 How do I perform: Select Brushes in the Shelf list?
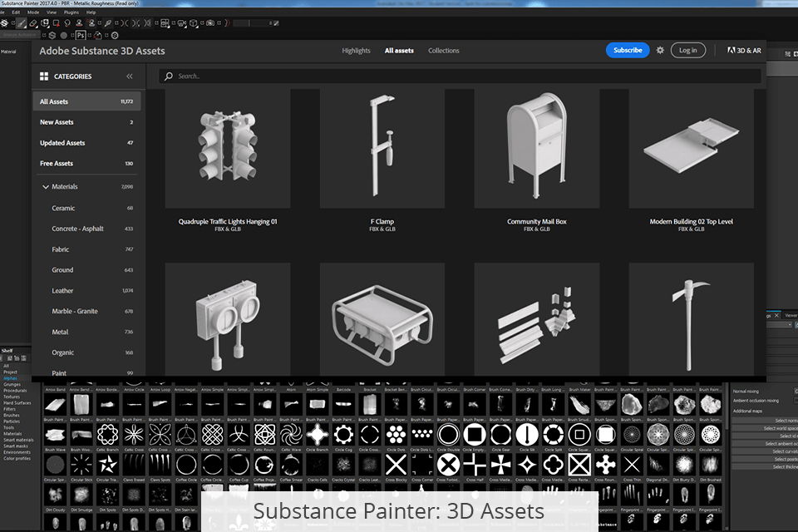(x=10, y=416)
